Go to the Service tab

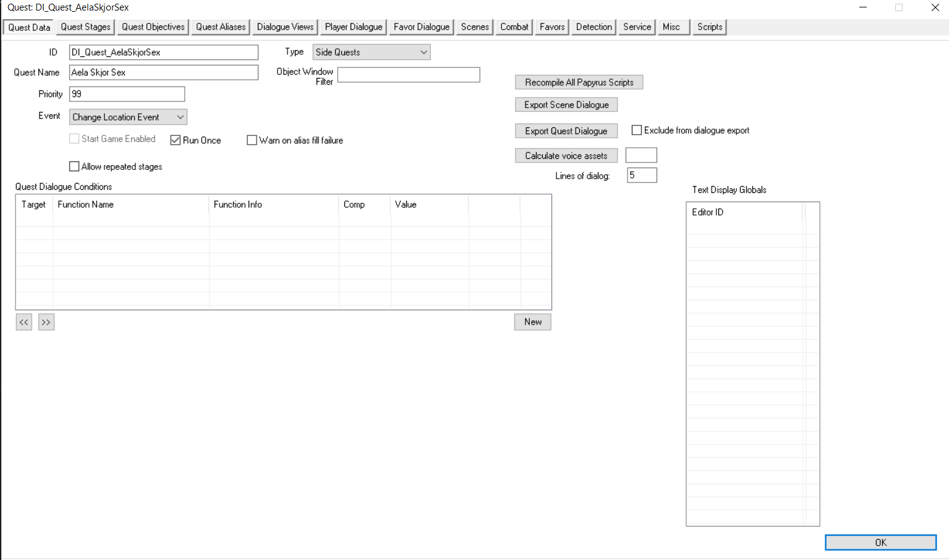[x=637, y=27]
